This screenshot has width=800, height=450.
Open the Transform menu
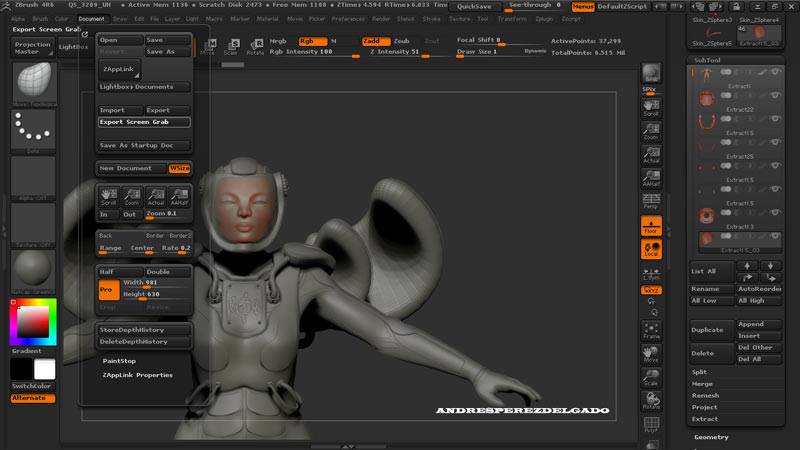coord(512,19)
